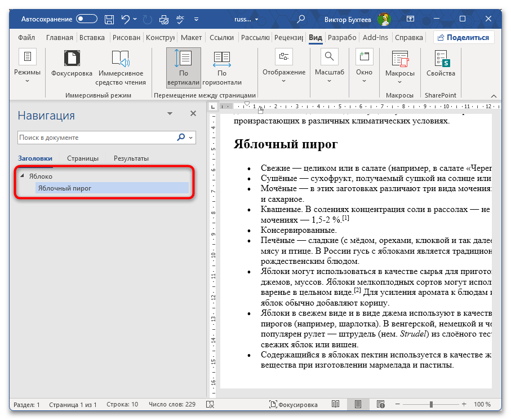Select the Яблоко heading in navigation
The width and height of the screenshot is (511, 420).
(x=41, y=176)
